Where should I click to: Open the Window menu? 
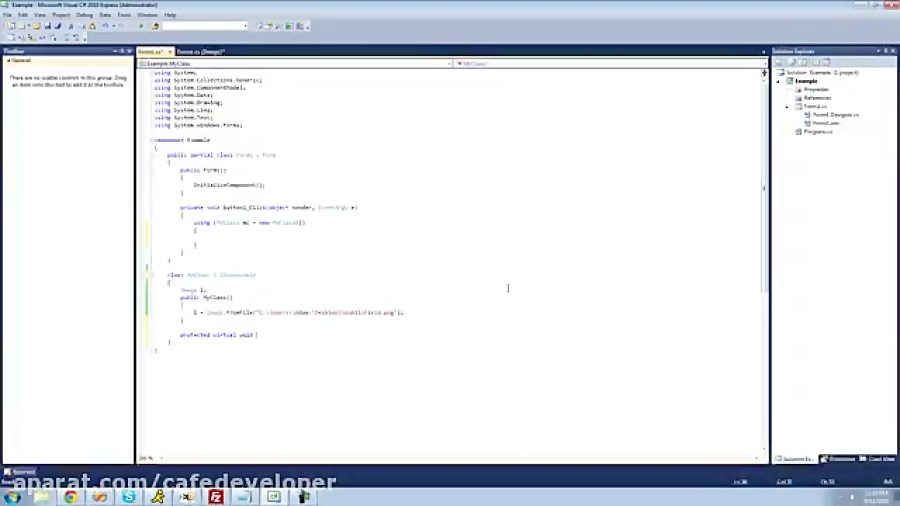point(147,15)
